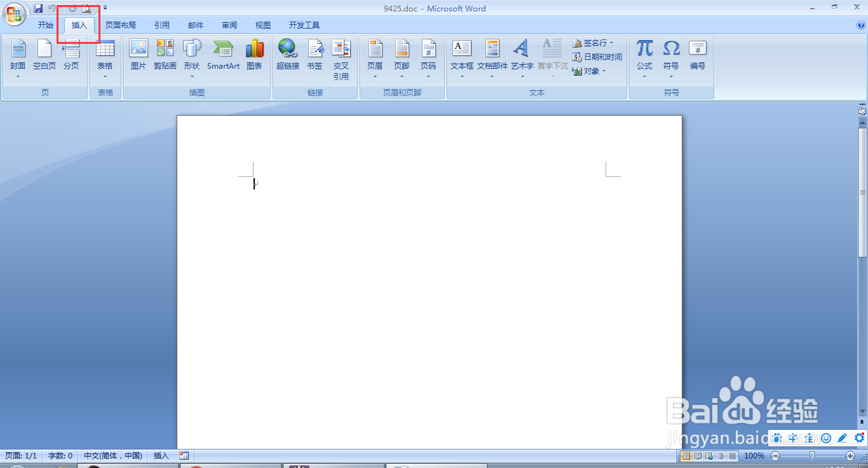Click word count 字数: 0 in status bar

[60, 456]
